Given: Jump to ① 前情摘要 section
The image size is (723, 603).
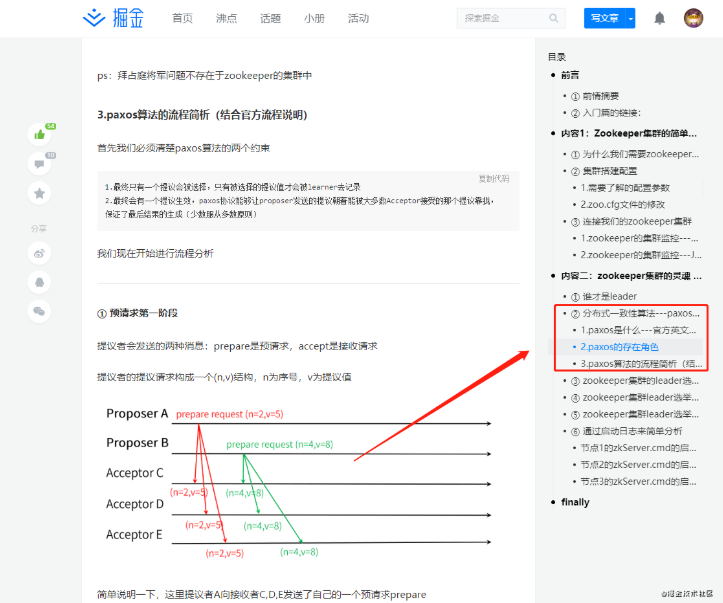Looking at the screenshot, I should [x=595, y=96].
